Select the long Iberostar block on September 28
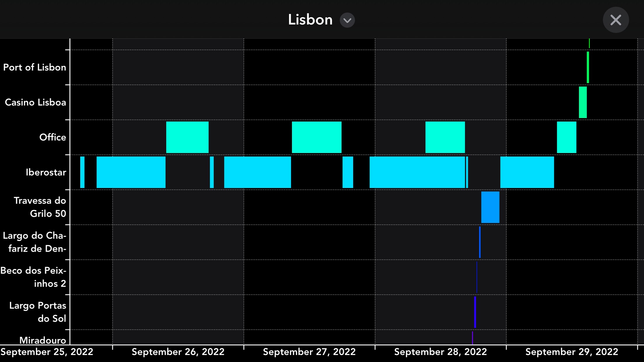 coord(417,172)
